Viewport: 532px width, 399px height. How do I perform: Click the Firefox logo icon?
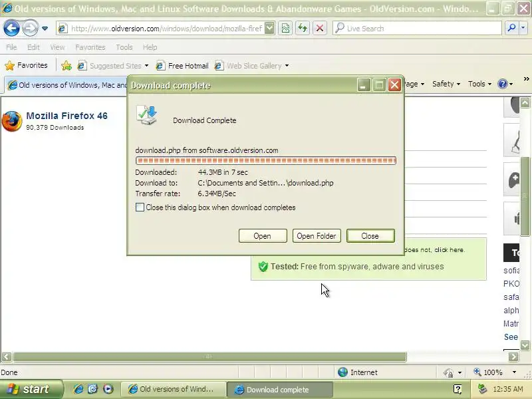point(12,121)
